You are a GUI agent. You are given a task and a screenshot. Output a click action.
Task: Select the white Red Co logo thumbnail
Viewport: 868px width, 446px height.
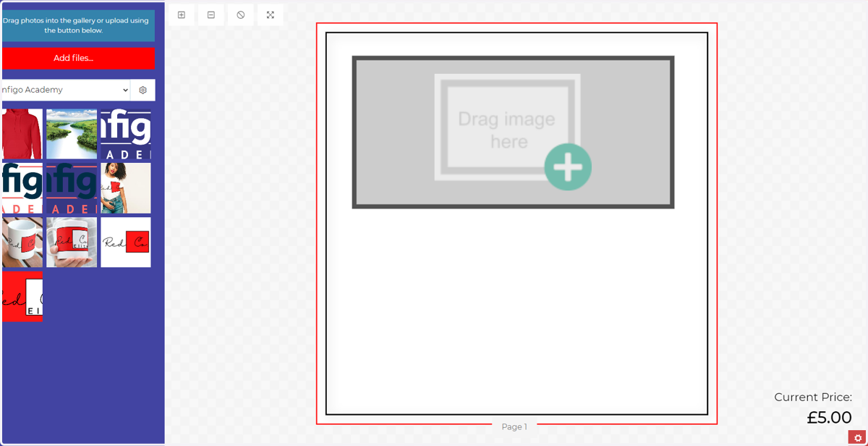tap(126, 243)
